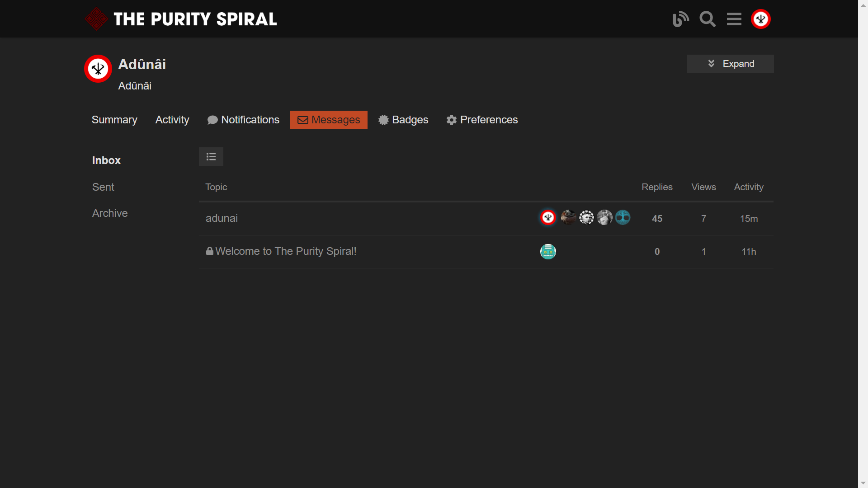Viewport: 868px width, 488px height.
Task: Click the teal tree avatar in adunai row
Action: (623, 217)
